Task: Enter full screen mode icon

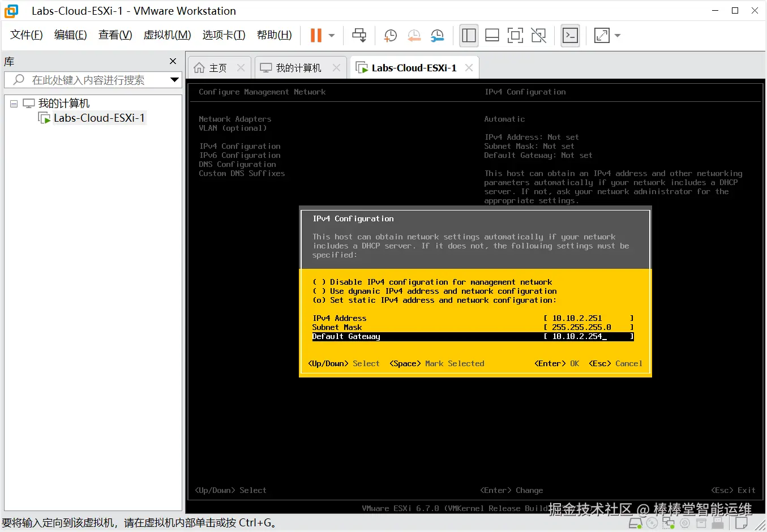Action: click(515, 35)
